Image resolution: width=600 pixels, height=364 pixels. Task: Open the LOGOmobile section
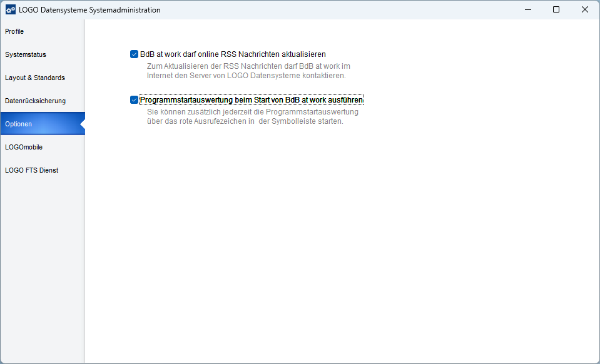coord(43,147)
